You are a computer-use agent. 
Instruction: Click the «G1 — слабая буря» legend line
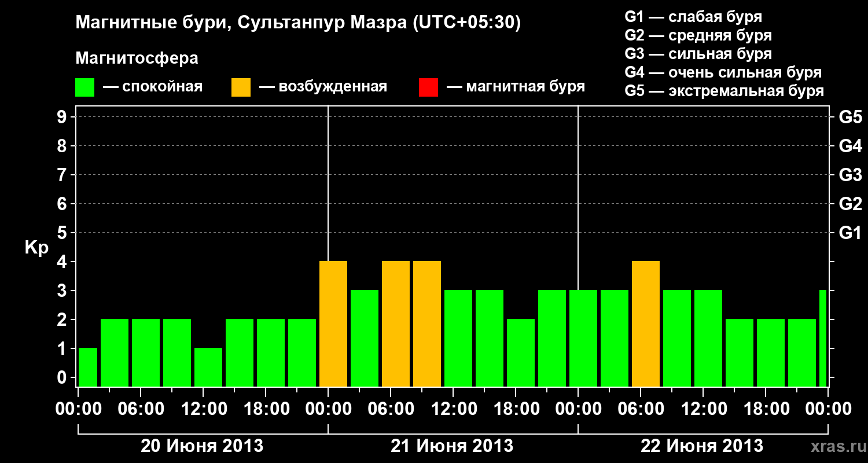[693, 17]
